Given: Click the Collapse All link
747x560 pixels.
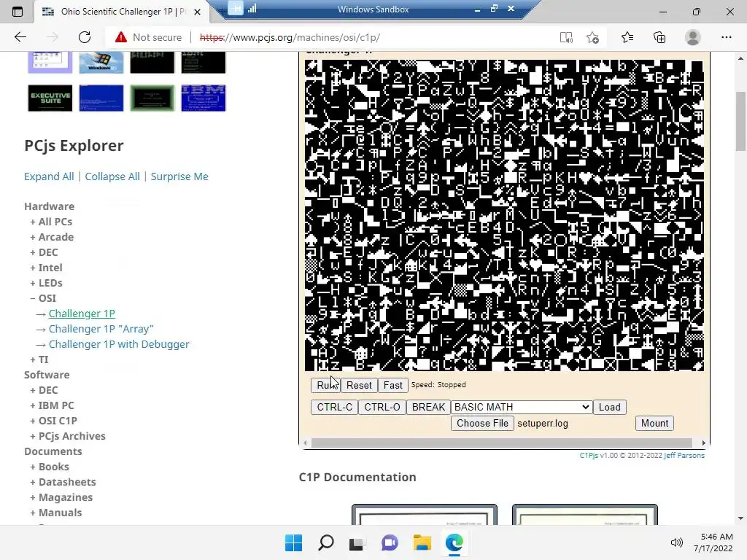Looking at the screenshot, I should click(x=112, y=176).
